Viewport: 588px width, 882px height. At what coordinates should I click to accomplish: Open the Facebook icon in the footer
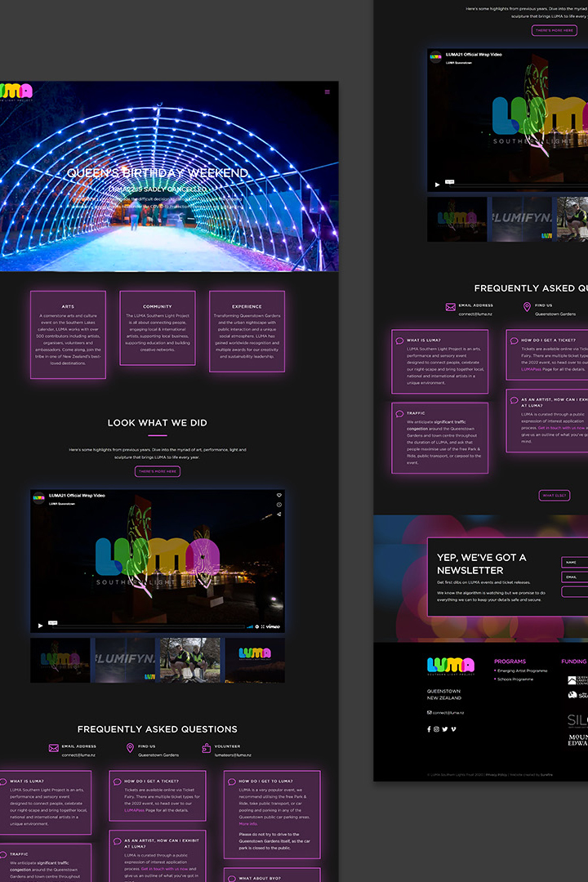point(429,728)
